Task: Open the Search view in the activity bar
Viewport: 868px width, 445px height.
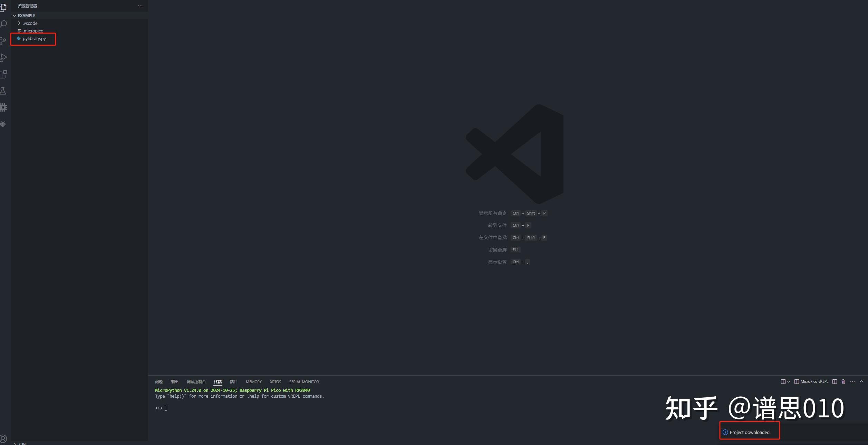Action: click(x=4, y=24)
